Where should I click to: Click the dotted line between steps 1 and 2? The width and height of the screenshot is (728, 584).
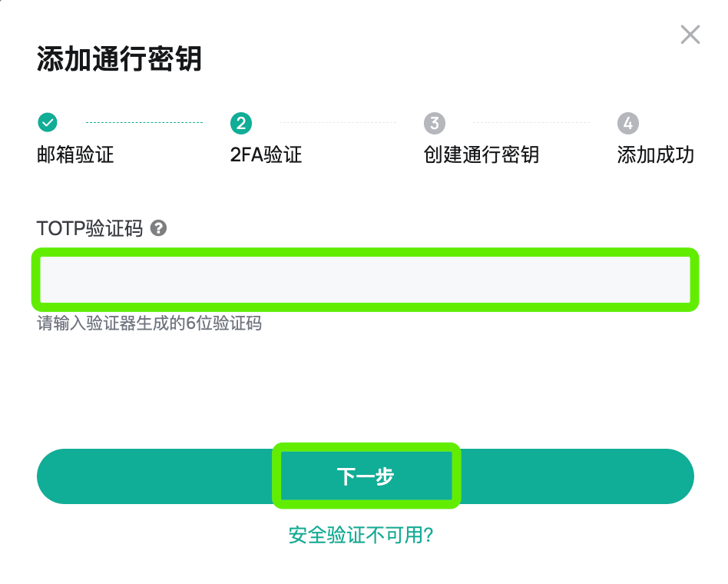pos(144,122)
